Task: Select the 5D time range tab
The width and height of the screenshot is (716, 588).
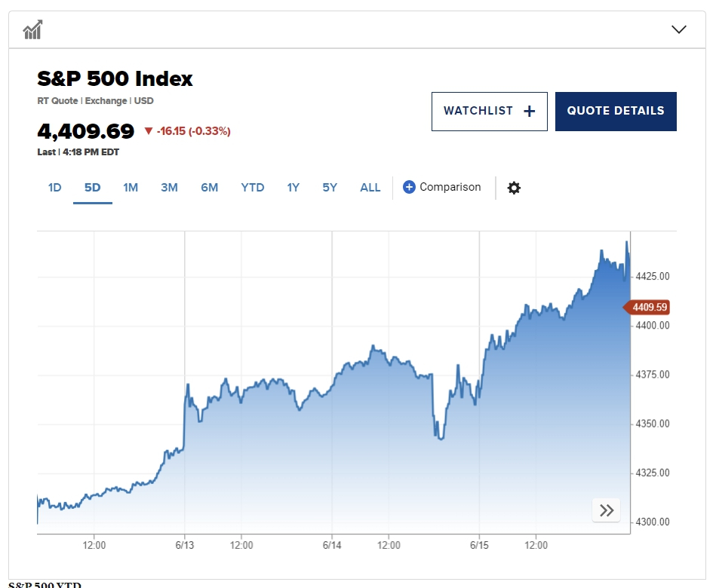Action: coord(92,188)
